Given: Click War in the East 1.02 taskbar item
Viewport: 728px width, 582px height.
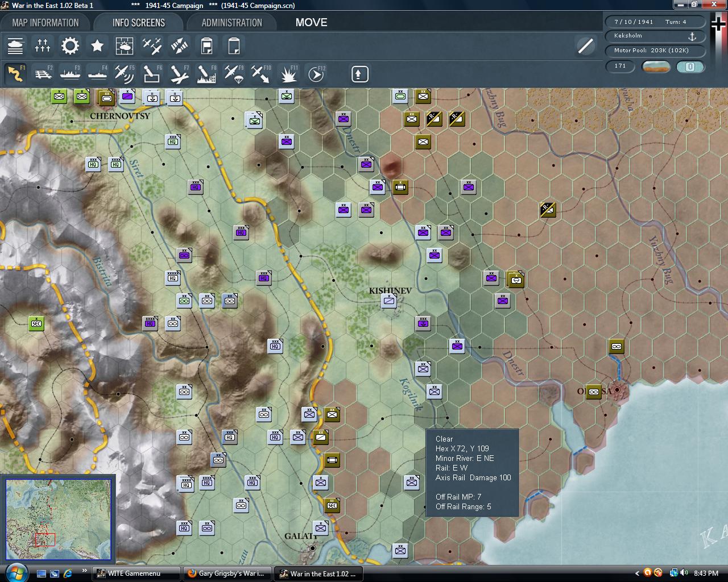Looking at the screenshot, I should [x=318, y=573].
